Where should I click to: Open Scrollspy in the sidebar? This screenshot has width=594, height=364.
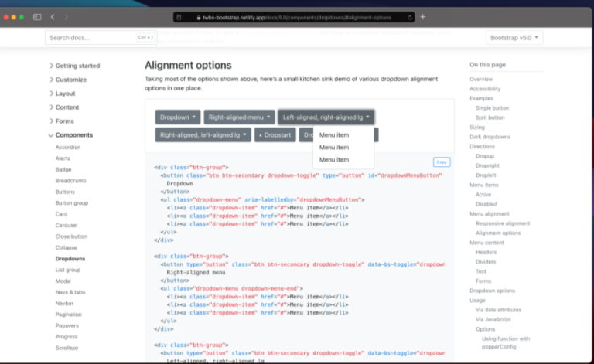(x=67, y=348)
